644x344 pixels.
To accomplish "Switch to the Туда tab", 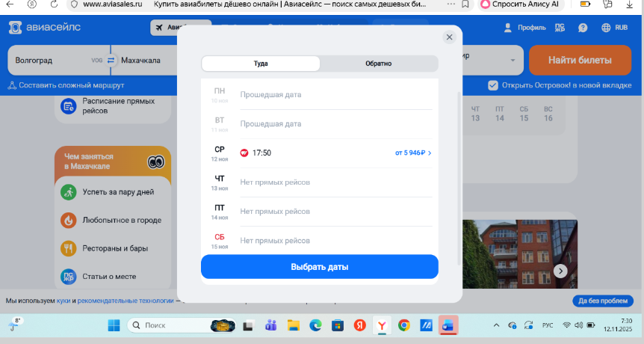I will (261, 64).
